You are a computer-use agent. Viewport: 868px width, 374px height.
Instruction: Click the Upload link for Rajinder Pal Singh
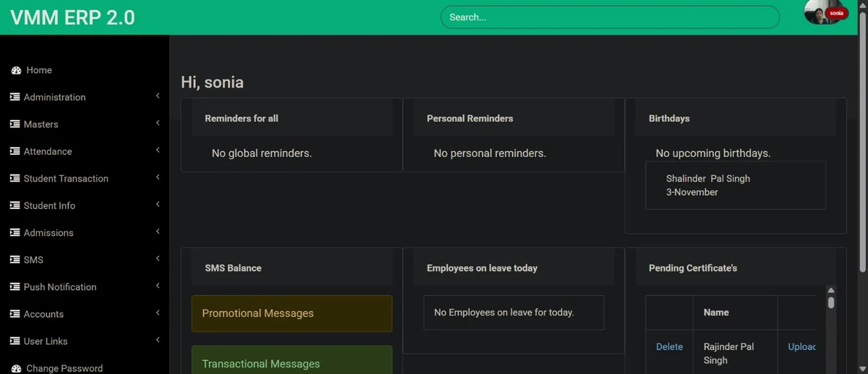click(801, 347)
